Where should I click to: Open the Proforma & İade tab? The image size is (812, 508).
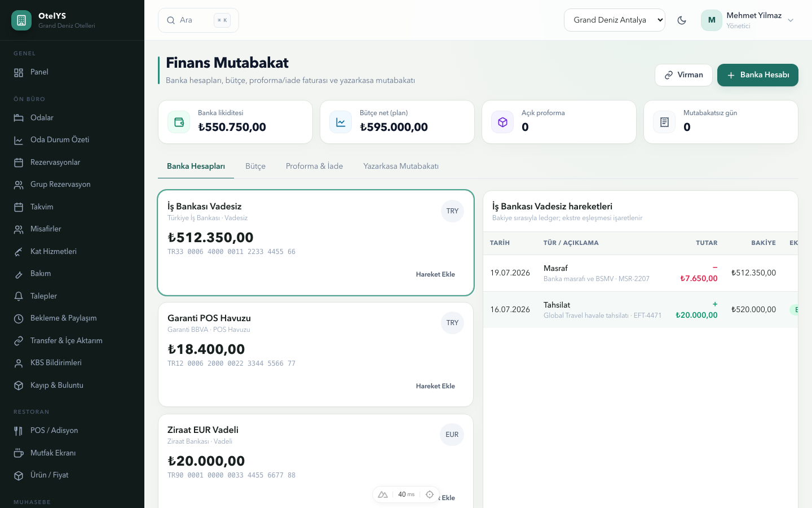[314, 167]
